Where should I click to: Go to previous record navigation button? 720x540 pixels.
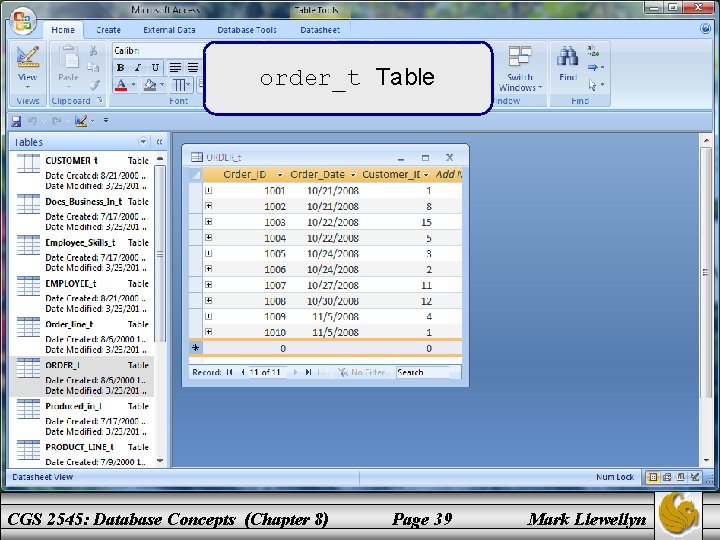[242, 372]
